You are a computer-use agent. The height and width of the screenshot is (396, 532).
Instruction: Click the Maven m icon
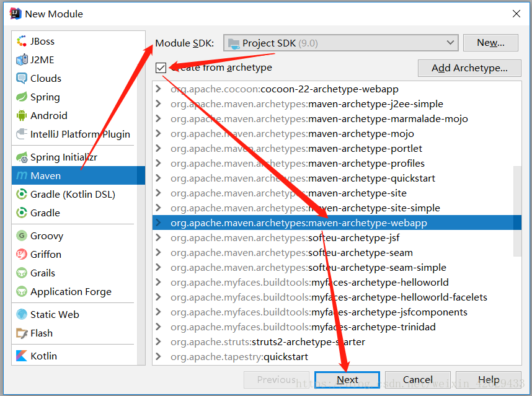click(22, 175)
